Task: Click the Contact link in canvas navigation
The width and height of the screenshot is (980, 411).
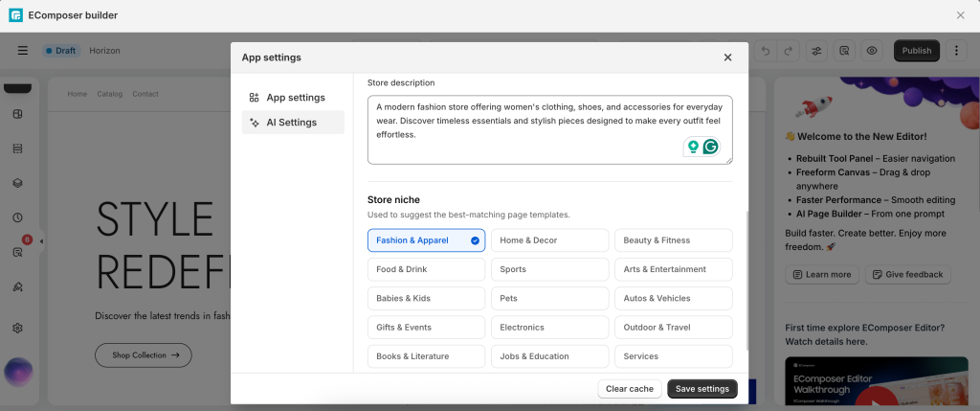Action: tap(145, 94)
